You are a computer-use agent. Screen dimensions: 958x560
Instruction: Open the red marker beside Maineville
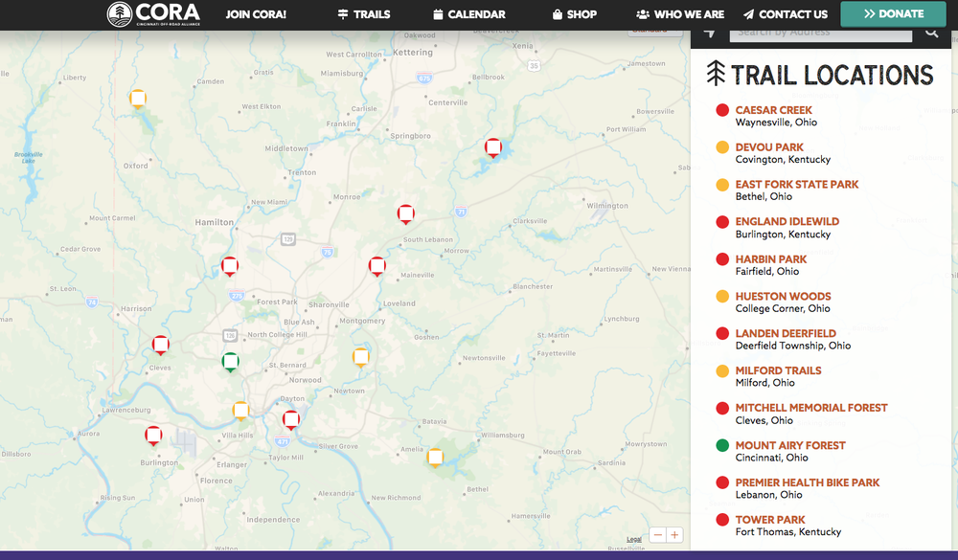point(376,266)
